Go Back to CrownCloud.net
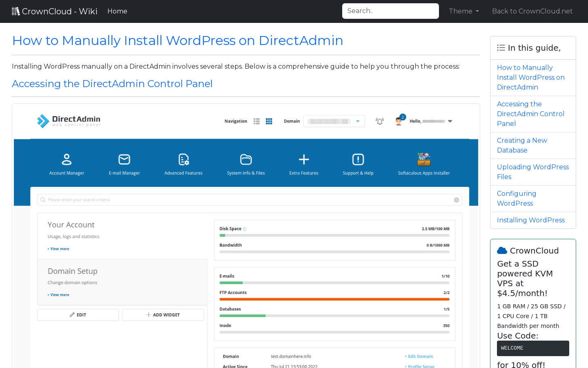The image size is (588, 368). [x=532, y=11]
